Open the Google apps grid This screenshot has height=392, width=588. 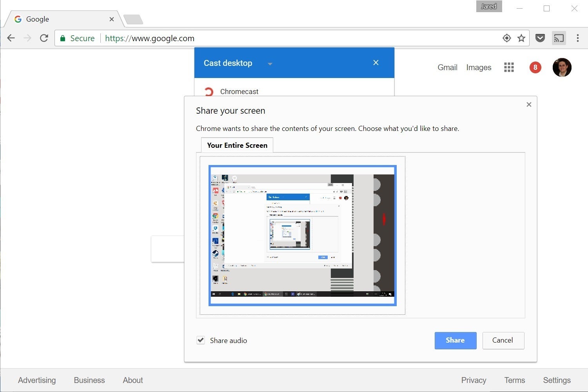[x=509, y=67]
